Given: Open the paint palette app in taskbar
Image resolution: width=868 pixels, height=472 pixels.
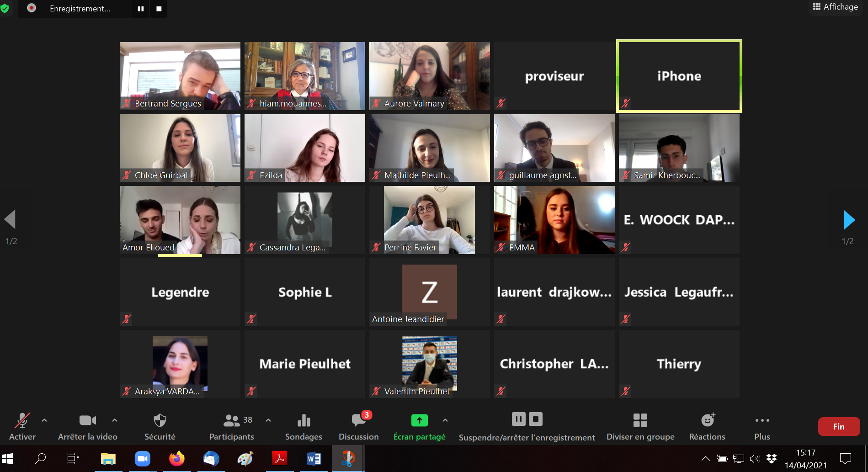Looking at the screenshot, I should tap(245, 458).
